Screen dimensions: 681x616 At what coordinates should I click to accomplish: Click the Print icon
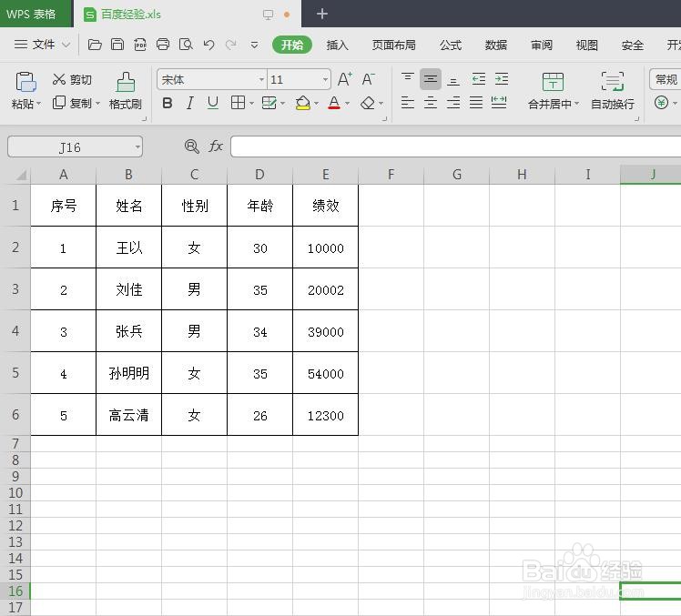[x=163, y=45]
